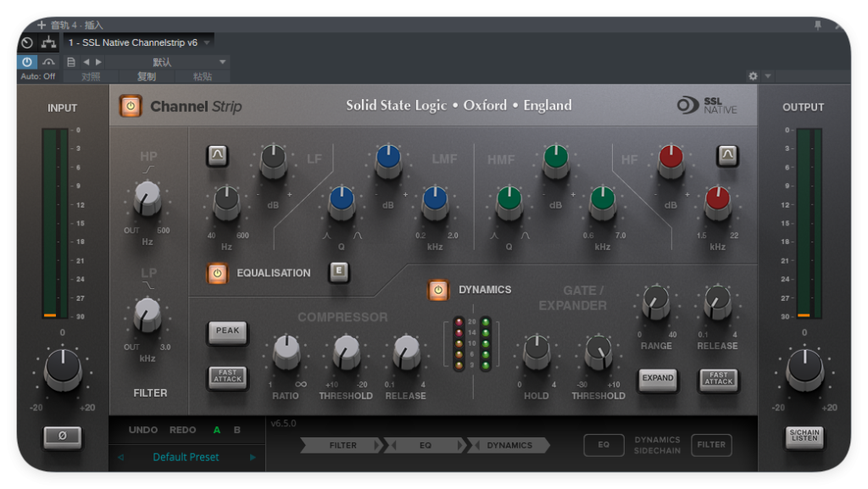Click the 复制 copy menu item
The width and height of the screenshot is (868, 489).
tap(147, 77)
